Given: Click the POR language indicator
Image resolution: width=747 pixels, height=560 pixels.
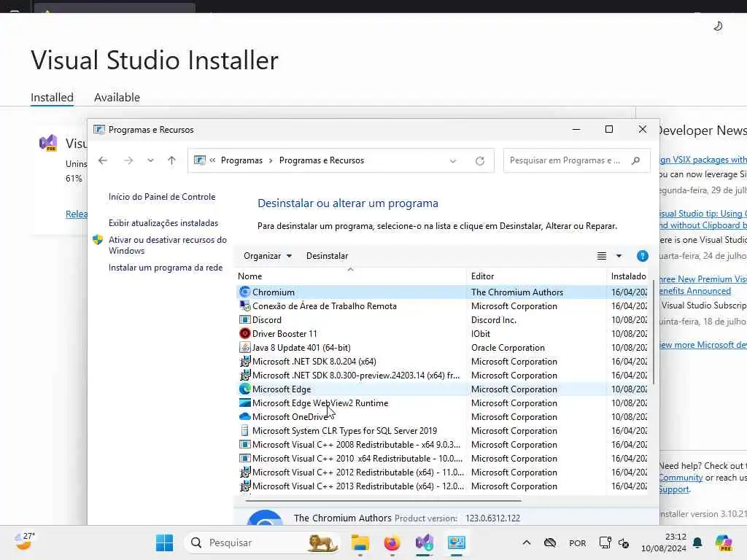Looking at the screenshot, I should [578, 542].
